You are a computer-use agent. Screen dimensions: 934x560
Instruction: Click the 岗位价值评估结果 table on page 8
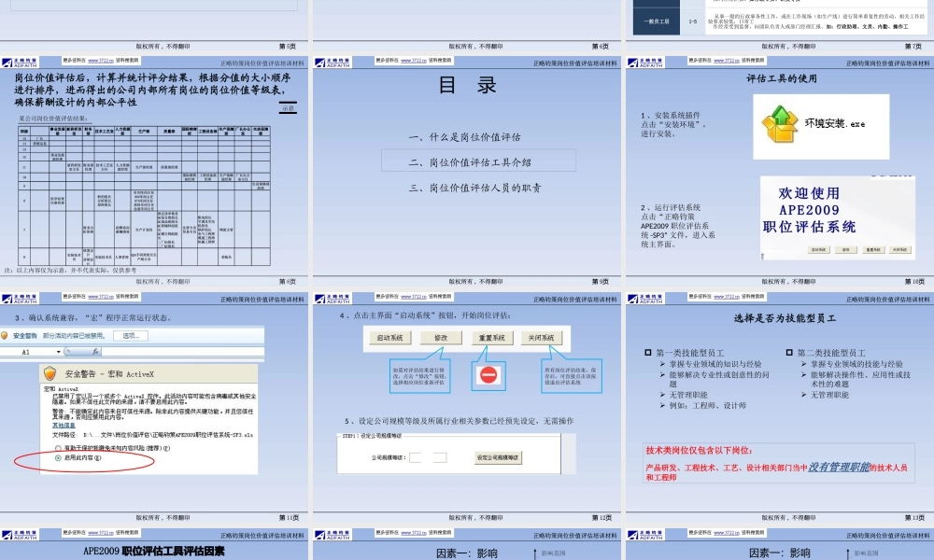tap(144, 196)
